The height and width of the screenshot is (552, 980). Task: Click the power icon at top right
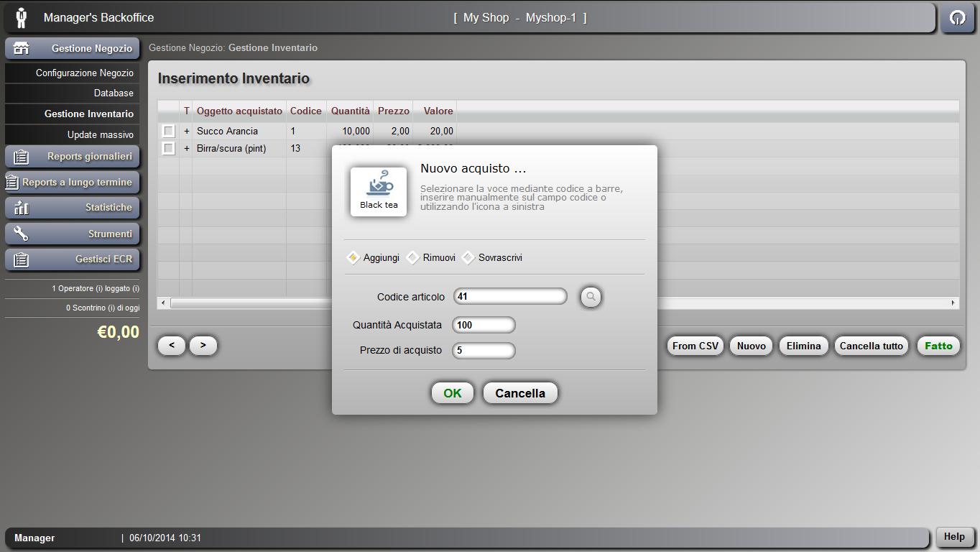(957, 18)
